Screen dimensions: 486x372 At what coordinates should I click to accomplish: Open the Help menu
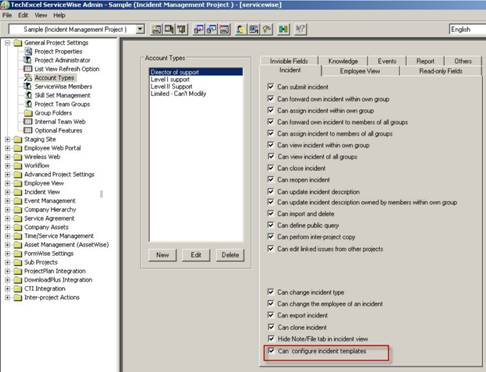coord(59,15)
